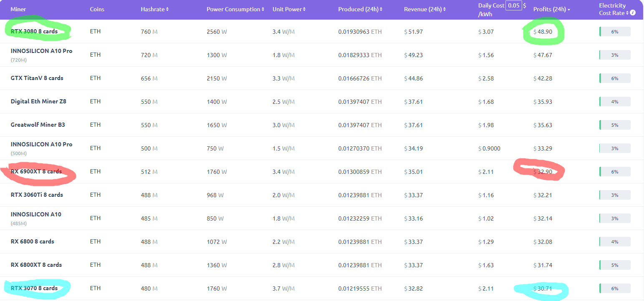Image resolution: width=644 pixels, height=301 pixels.
Task: Open the Electricity Cost Rate info icon
Action: [x=633, y=13]
